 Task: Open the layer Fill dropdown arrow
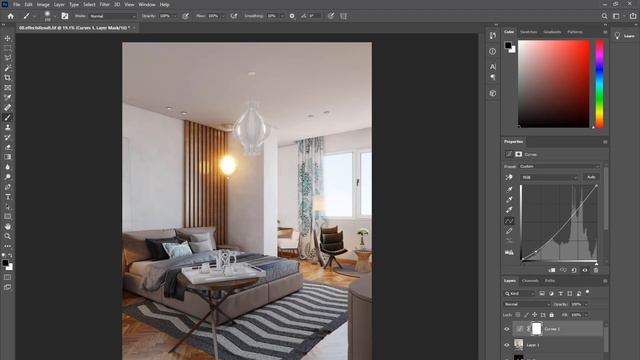point(586,315)
